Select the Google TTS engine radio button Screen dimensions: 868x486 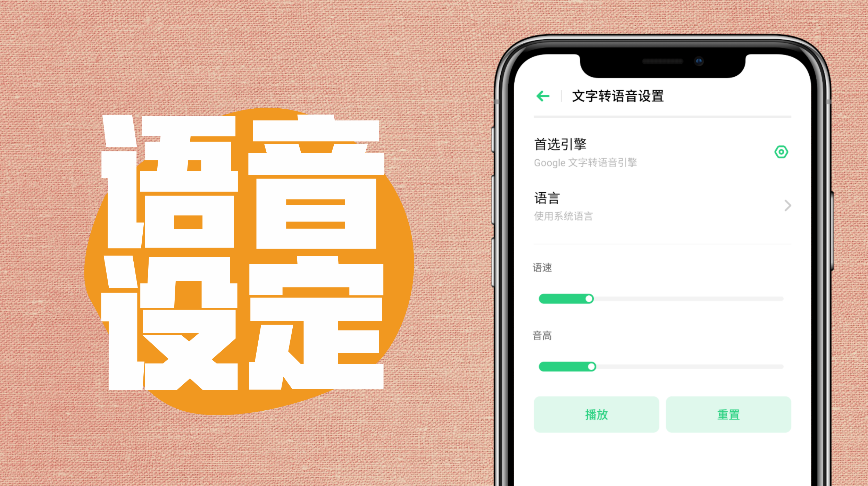click(782, 152)
